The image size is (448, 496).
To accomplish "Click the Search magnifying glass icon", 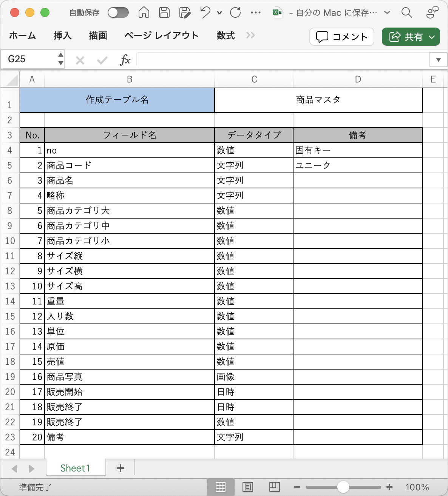I will tap(406, 12).
